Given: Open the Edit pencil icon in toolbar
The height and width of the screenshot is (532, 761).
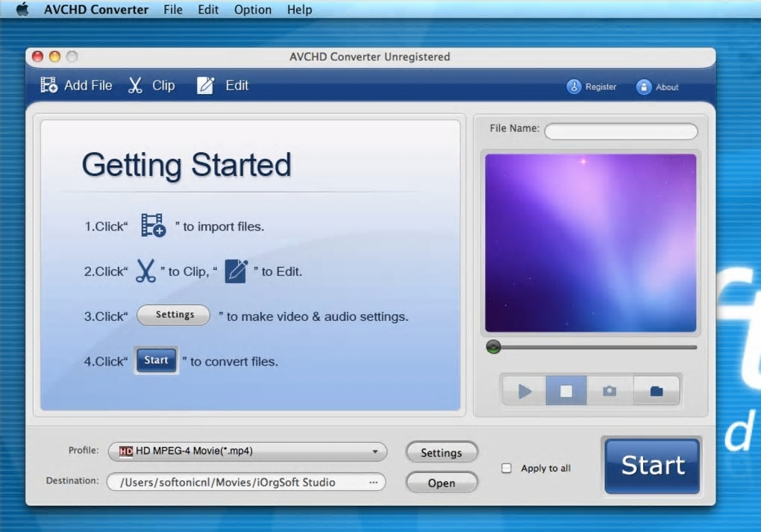Looking at the screenshot, I should click(205, 85).
